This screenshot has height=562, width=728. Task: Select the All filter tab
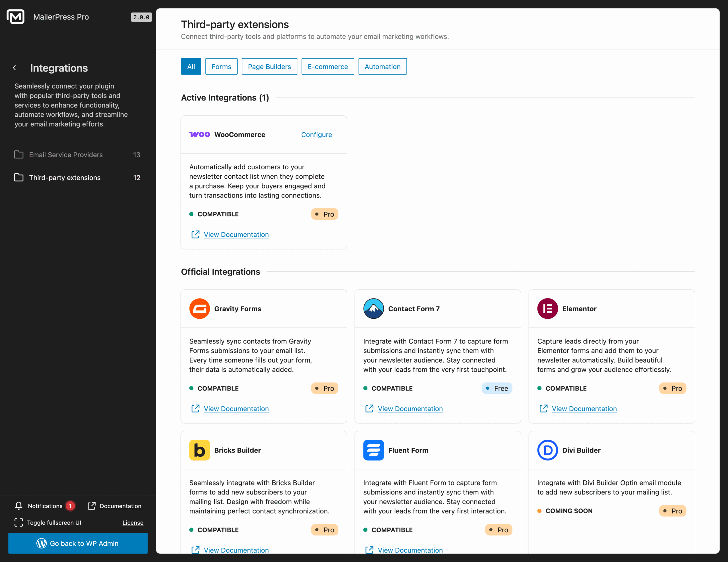click(x=191, y=66)
